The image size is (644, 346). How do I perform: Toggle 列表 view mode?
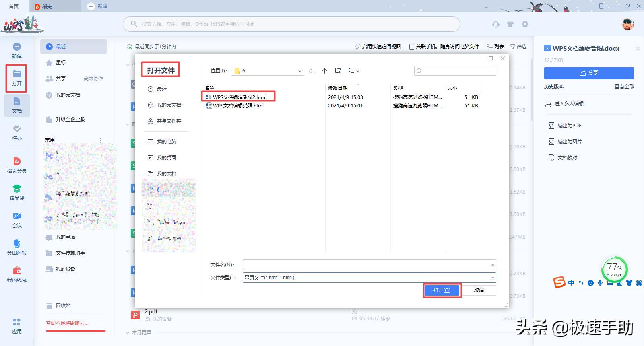pyautogui.click(x=495, y=47)
